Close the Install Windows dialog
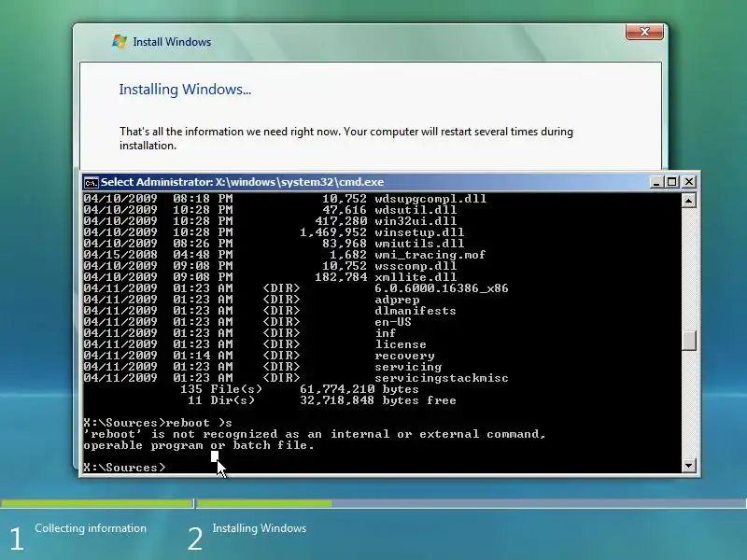Screen dimensions: 747x560 click(x=644, y=32)
